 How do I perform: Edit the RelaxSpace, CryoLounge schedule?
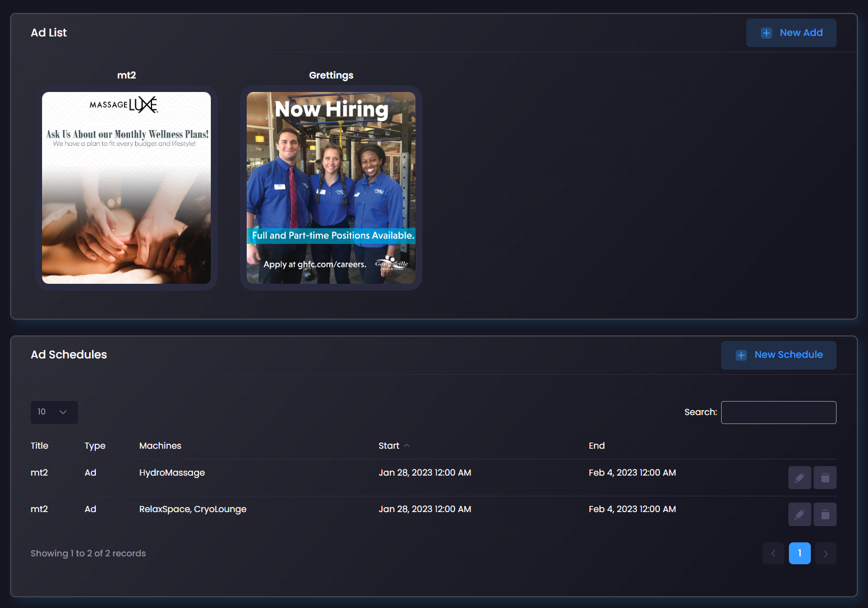point(799,514)
